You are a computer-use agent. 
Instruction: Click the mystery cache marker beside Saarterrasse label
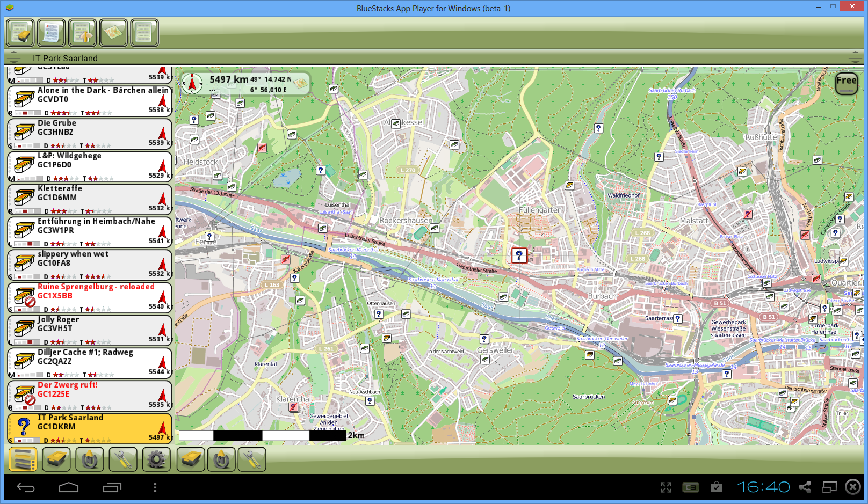point(678,319)
